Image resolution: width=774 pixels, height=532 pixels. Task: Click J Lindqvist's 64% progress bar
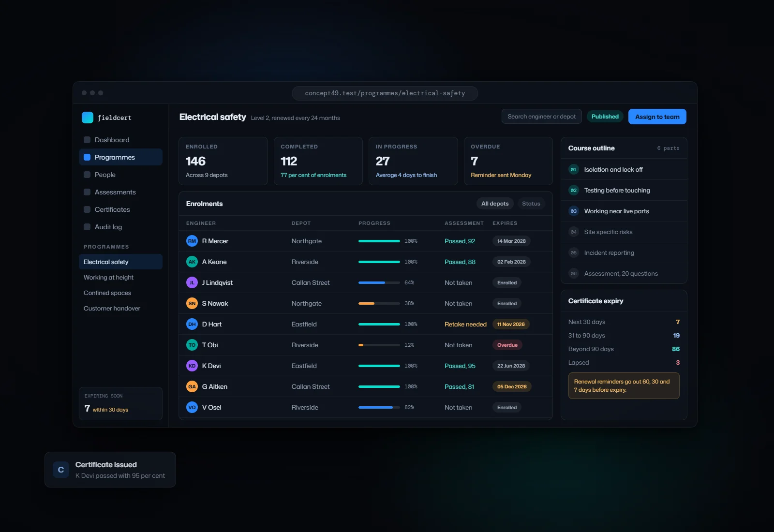pos(379,282)
